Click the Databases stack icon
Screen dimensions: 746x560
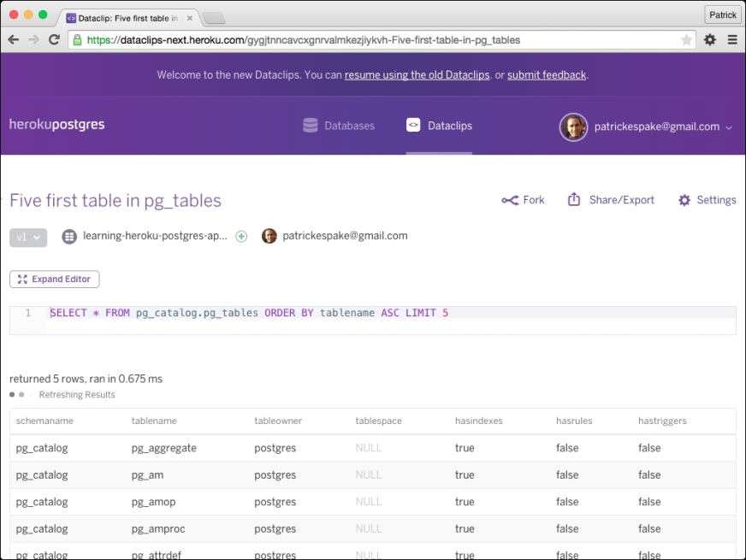(311, 126)
